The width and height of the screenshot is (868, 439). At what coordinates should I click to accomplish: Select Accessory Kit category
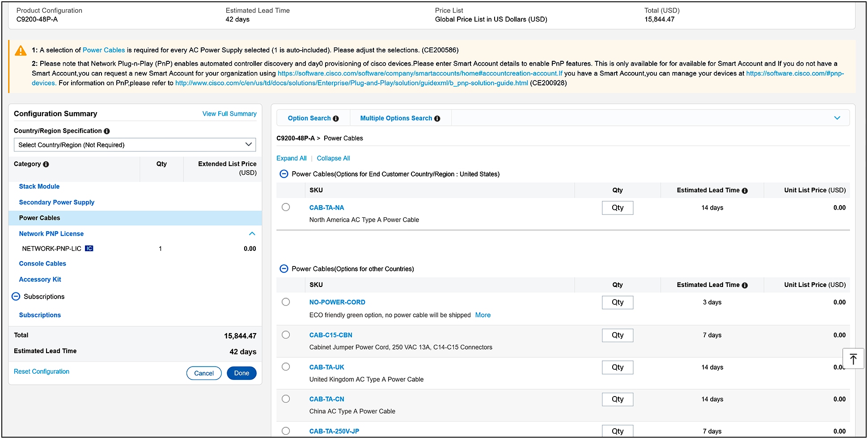click(x=40, y=279)
